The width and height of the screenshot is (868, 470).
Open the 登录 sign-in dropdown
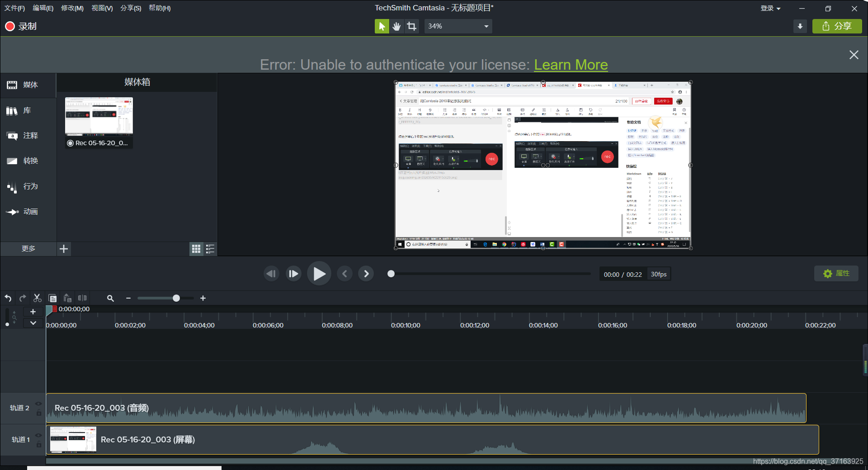(x=770, y=8)
